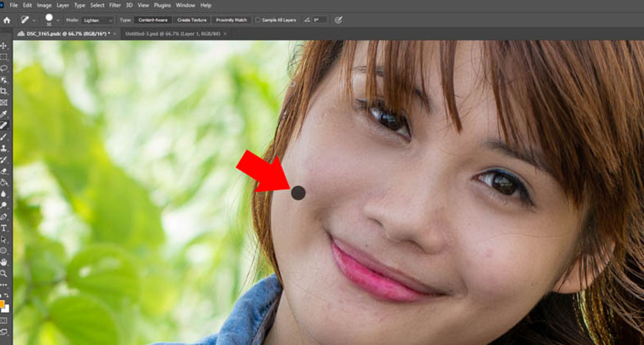The width and height of the screenshot is (644, 345).
Task: Open the Layer menu
Action: 63,5
